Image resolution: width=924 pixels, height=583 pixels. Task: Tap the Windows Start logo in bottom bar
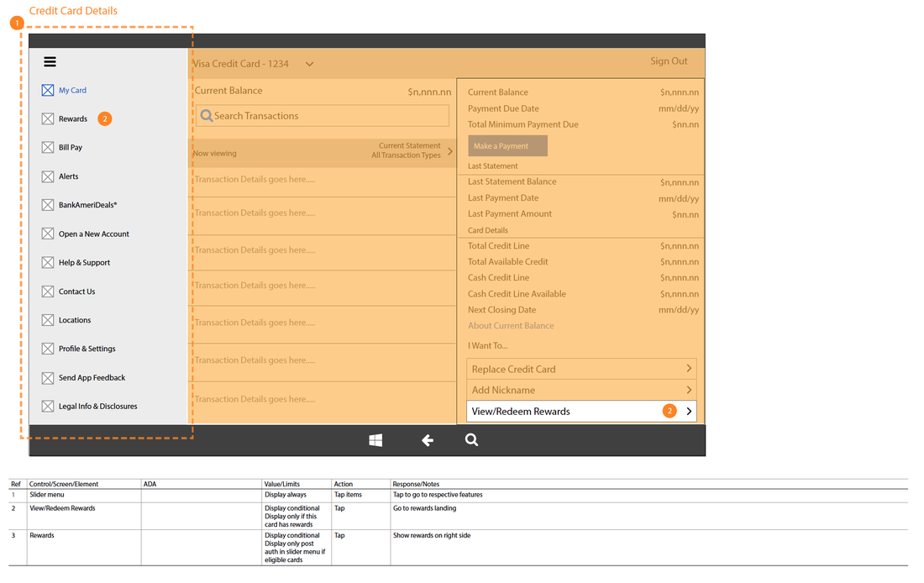(375, 440)
